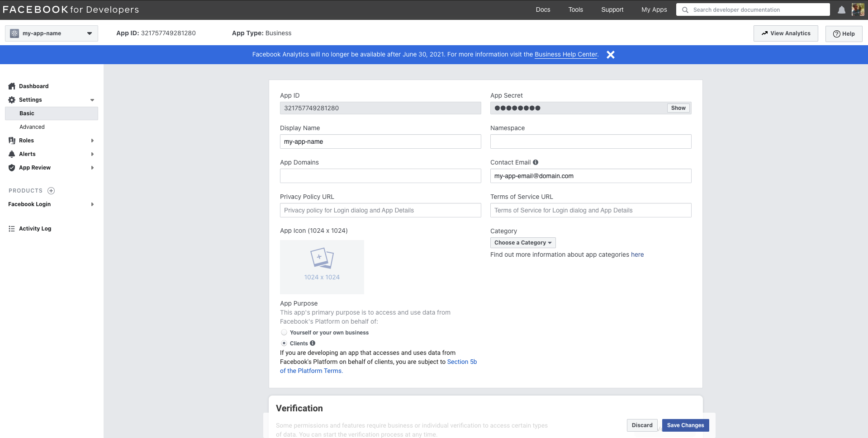Open the Docs menu item
Viewport: 868px width, 438px height.
pyautogui.click(x=543, y=9)
